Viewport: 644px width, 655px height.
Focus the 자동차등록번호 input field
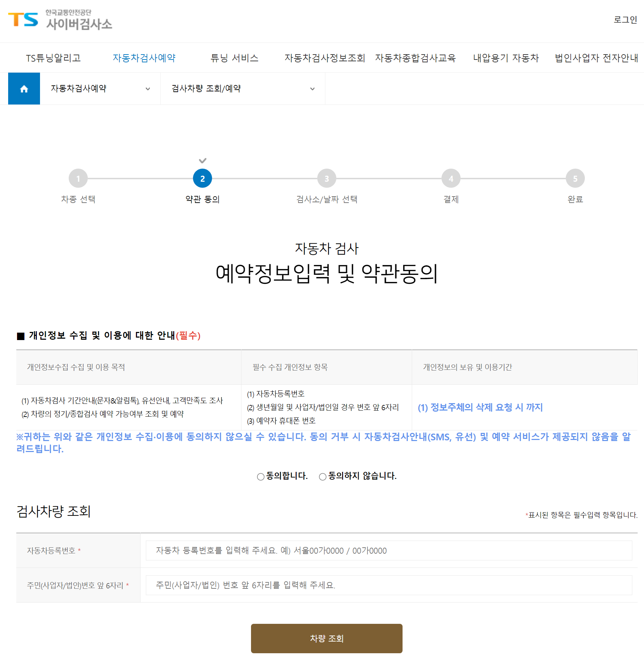(389, 550)
